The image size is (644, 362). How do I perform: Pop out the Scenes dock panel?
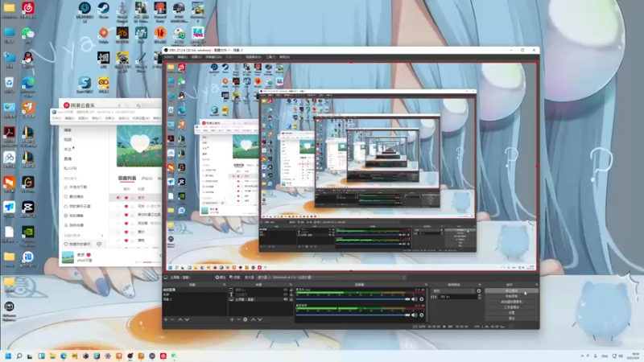225,285
